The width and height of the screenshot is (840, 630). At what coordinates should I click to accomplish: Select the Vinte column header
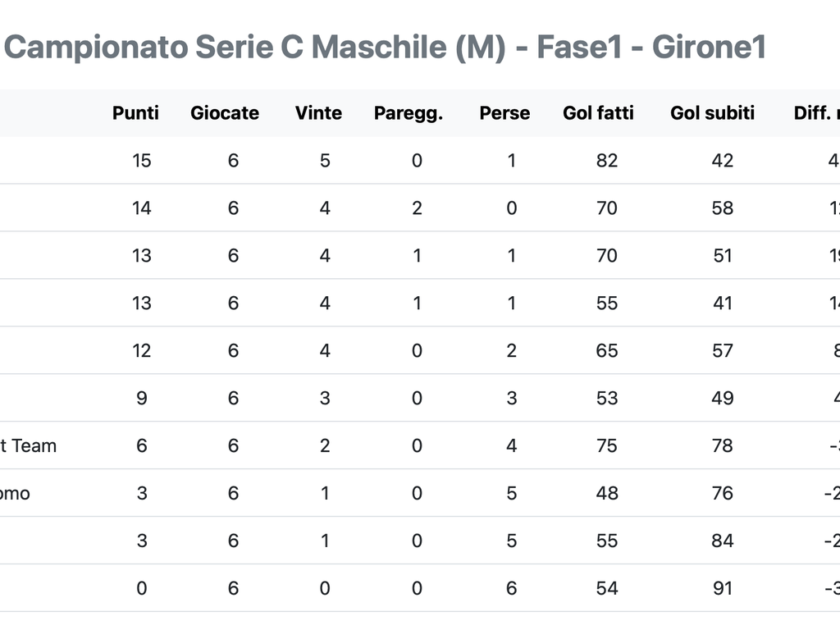pyautogui.click(x=319, y=113)
